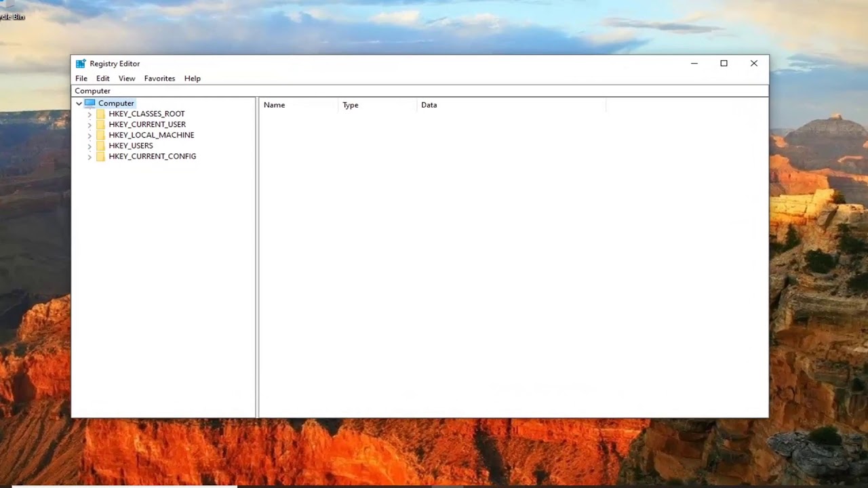Expand HKEY_CURRENT_CONFIG chevron

pyautogui.click(x=90, y=157)
